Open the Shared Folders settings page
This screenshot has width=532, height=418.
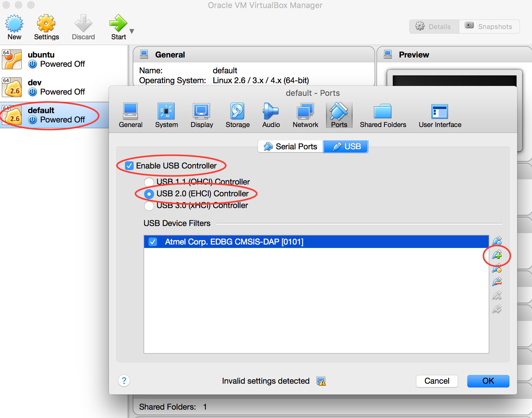[383, 114]
